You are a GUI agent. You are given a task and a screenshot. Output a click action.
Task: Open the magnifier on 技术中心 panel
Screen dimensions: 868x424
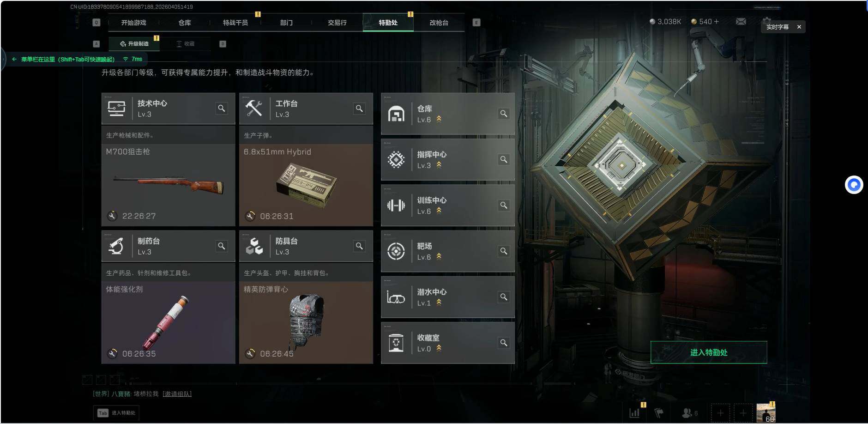click(222, 108)
